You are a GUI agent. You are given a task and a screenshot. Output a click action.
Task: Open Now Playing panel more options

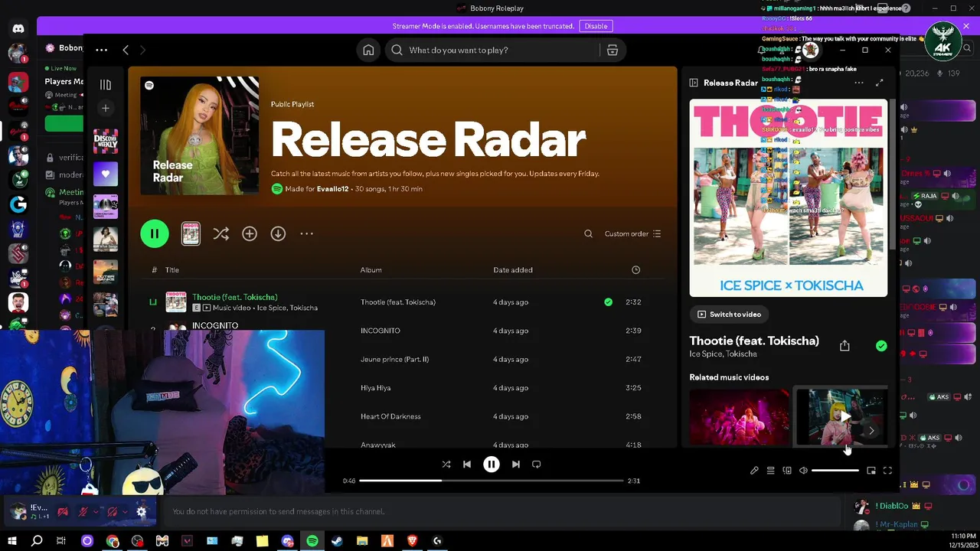(x=859, y=83)
